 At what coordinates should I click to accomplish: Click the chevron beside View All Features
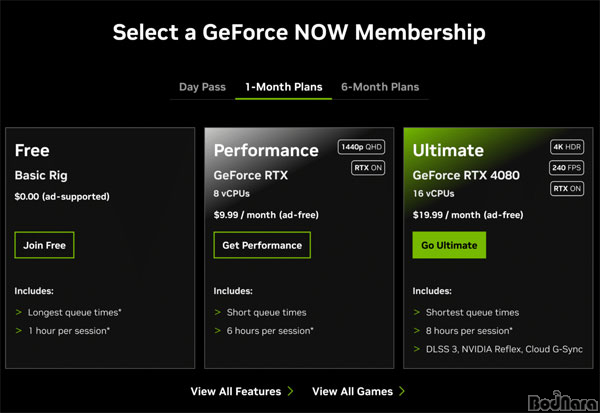(290, 391)
